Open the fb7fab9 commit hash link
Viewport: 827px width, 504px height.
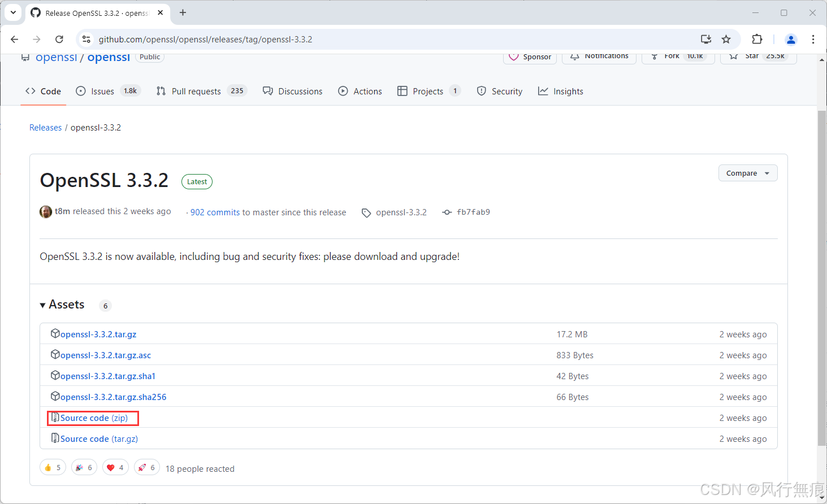[x=473, y=212]
